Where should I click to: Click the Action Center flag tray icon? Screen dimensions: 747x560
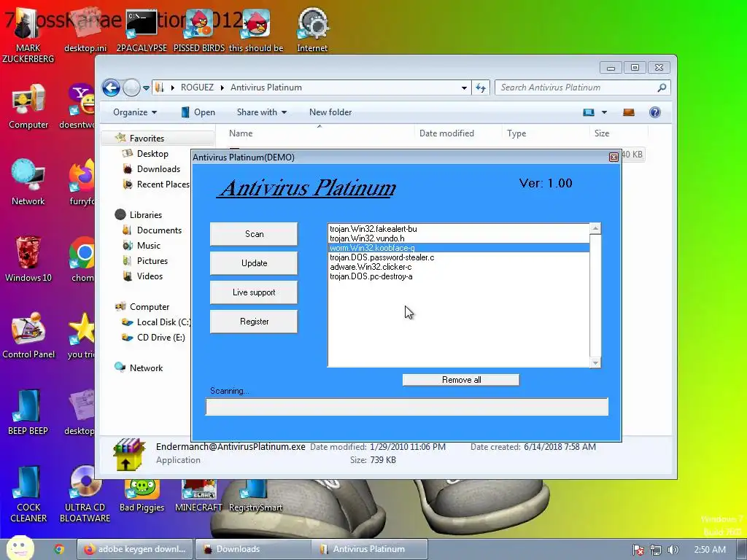click(x=638, y=550)
